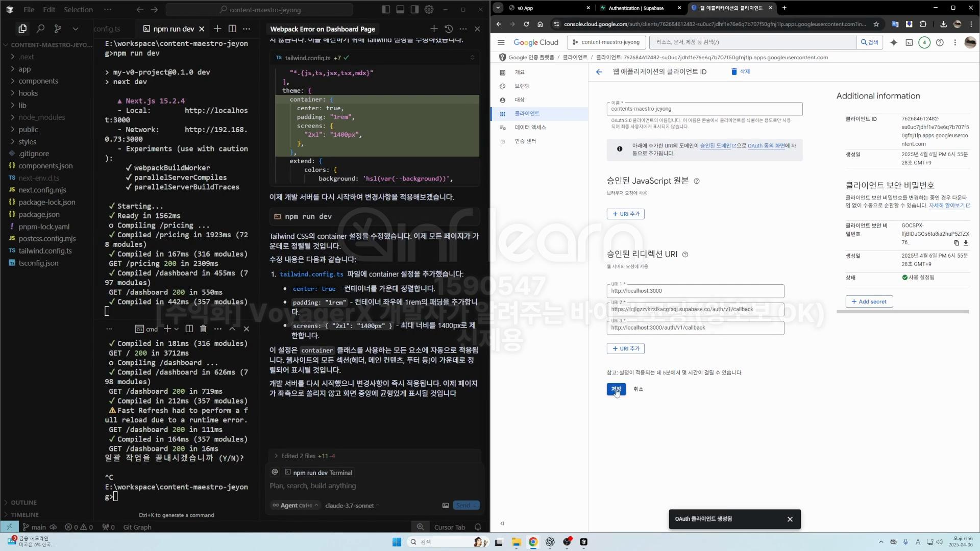Expand the components folder
980x551 pixels.
38,81
